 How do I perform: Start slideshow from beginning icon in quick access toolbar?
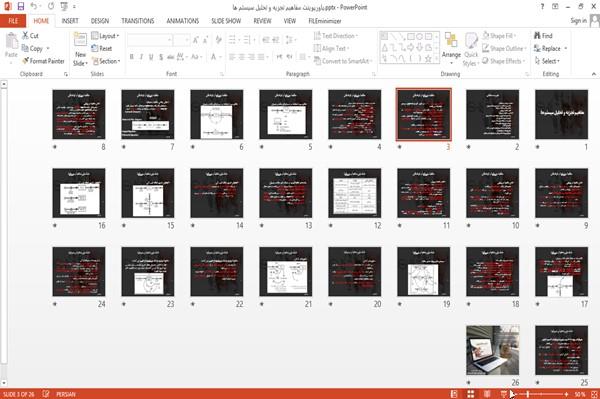coord(64,7)
